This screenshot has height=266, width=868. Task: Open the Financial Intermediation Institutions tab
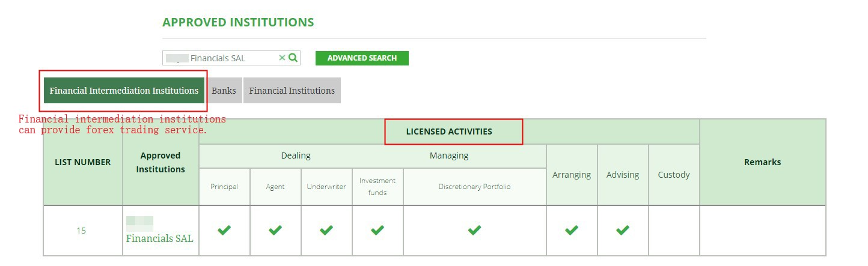124,91
